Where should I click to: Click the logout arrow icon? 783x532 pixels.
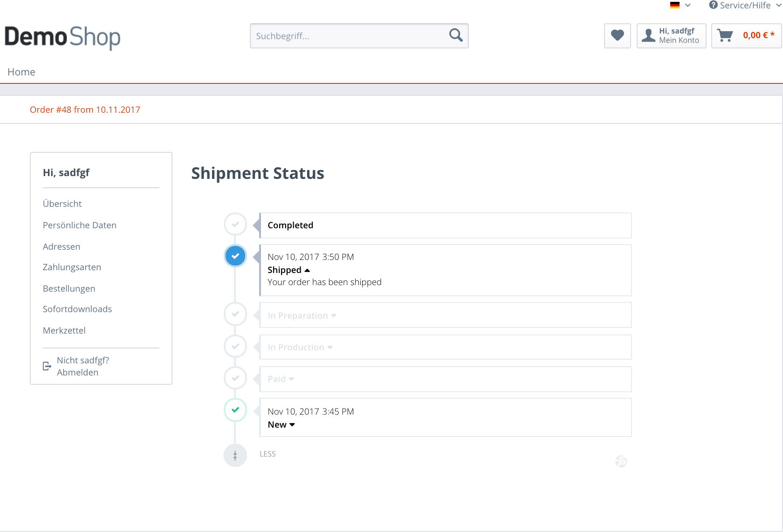coord(47,366)
